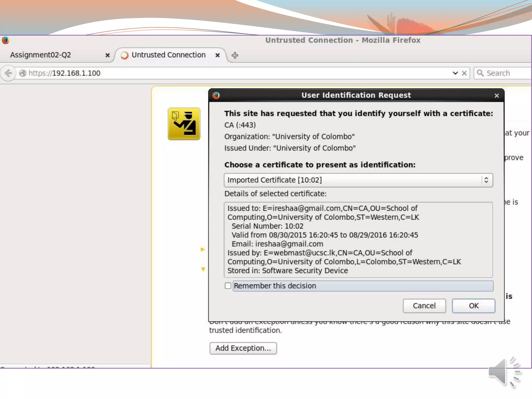
Task: Select the Untrusted Connection tab
Action: click(x=168, y=55)
